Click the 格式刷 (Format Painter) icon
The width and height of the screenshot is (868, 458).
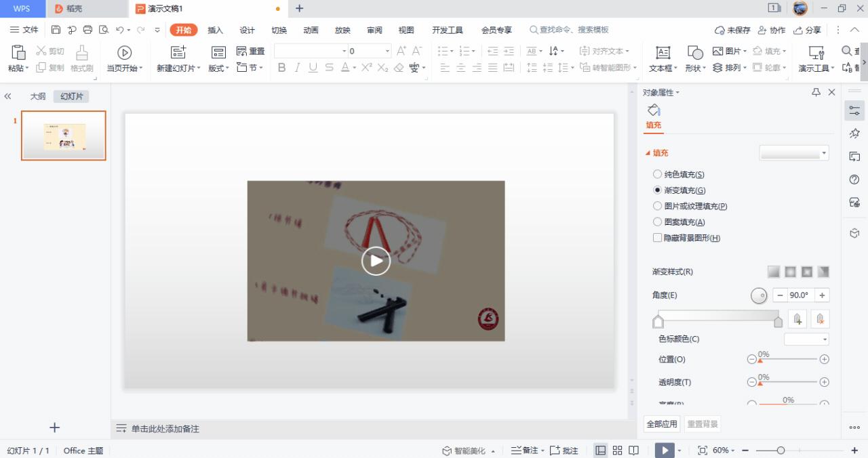[x=81, y=59]
